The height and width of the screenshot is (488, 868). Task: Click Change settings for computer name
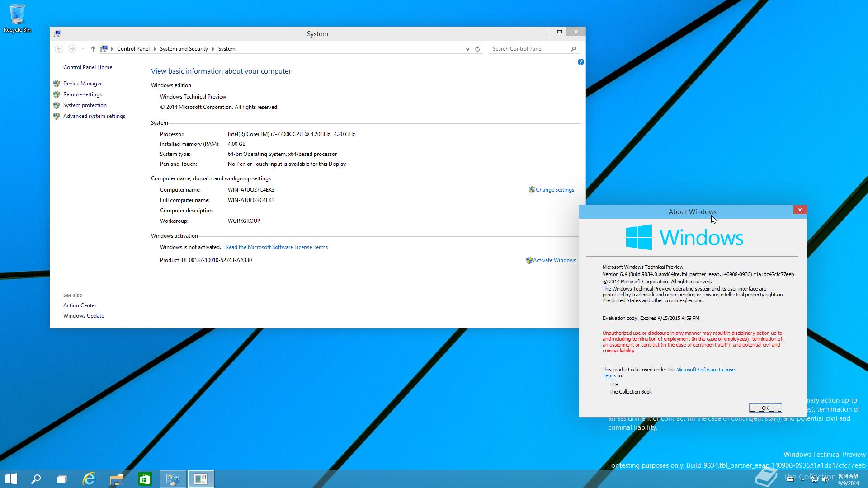pyautogui.click(x=555, y=190)
